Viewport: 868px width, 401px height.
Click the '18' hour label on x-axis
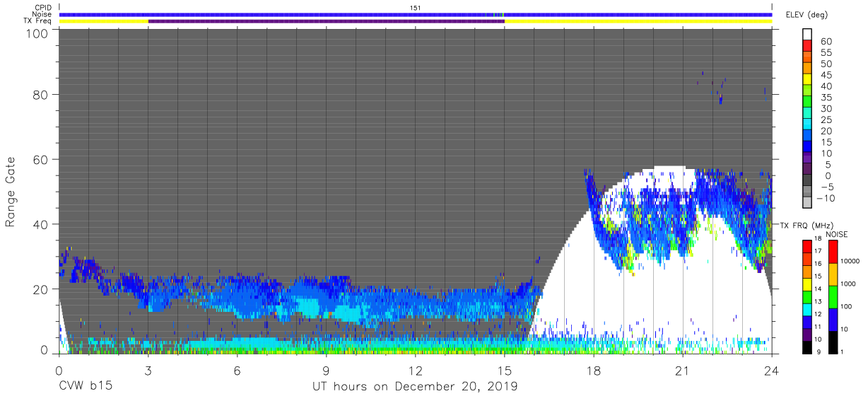point(594,369)
